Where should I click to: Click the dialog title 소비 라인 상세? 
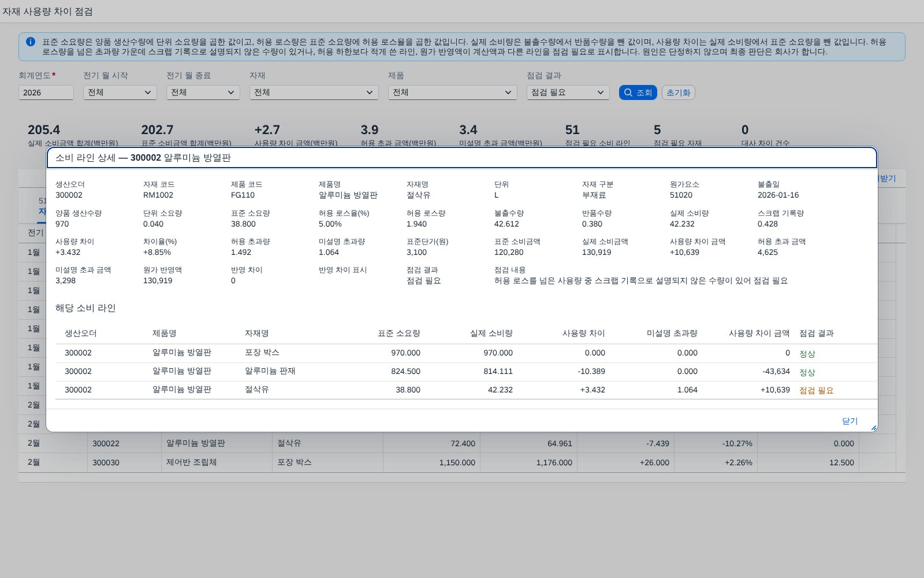pyautogui.click(x=143, y=157)
